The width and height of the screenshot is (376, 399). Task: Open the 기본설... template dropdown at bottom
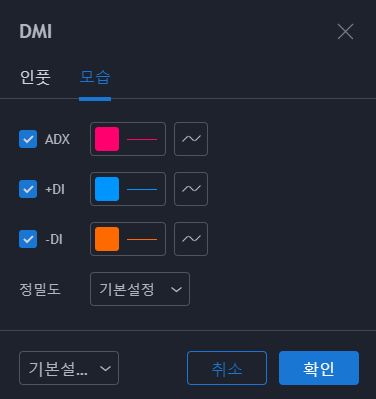pyautogui.click(x=69, y=368)
